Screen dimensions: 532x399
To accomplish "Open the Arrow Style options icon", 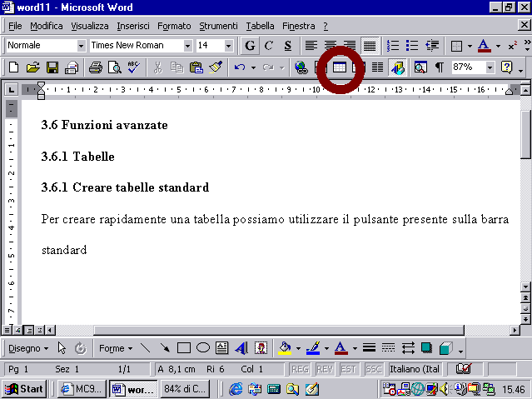I will (408, 348).
